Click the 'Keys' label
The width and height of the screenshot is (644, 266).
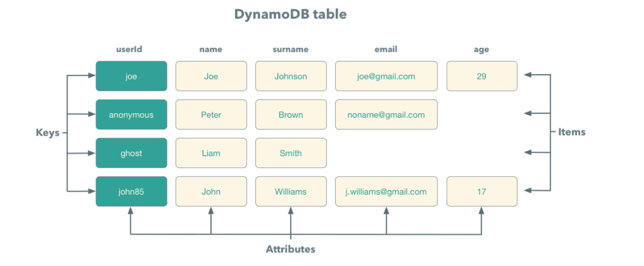48,133
